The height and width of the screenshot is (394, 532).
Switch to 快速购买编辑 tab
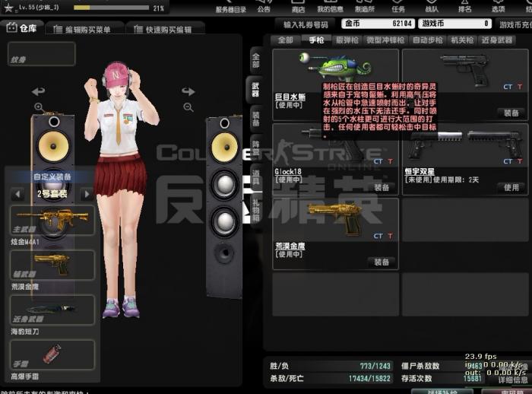(165, 30)
